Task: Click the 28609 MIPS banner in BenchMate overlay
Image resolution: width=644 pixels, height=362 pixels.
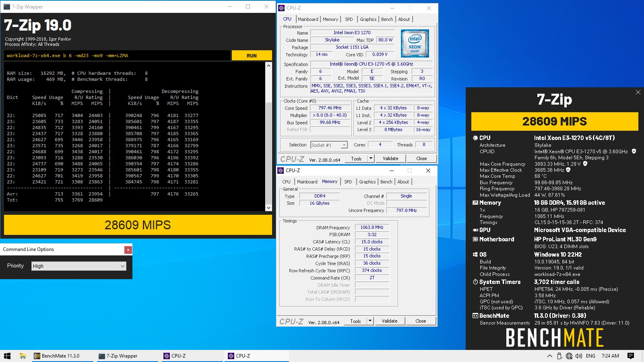Action: click(555, 121)
